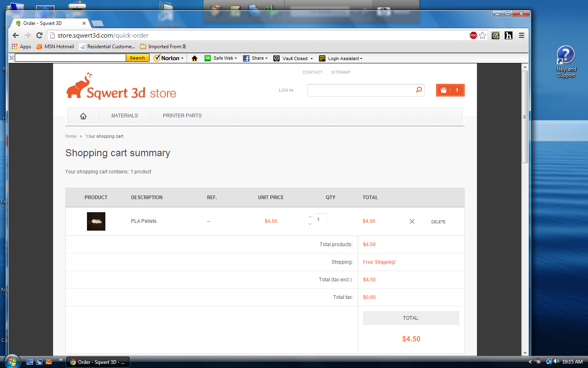Open a new browser tab
Image resolution: width=588 pixels, height=368 pixels.
pos(97,23)
